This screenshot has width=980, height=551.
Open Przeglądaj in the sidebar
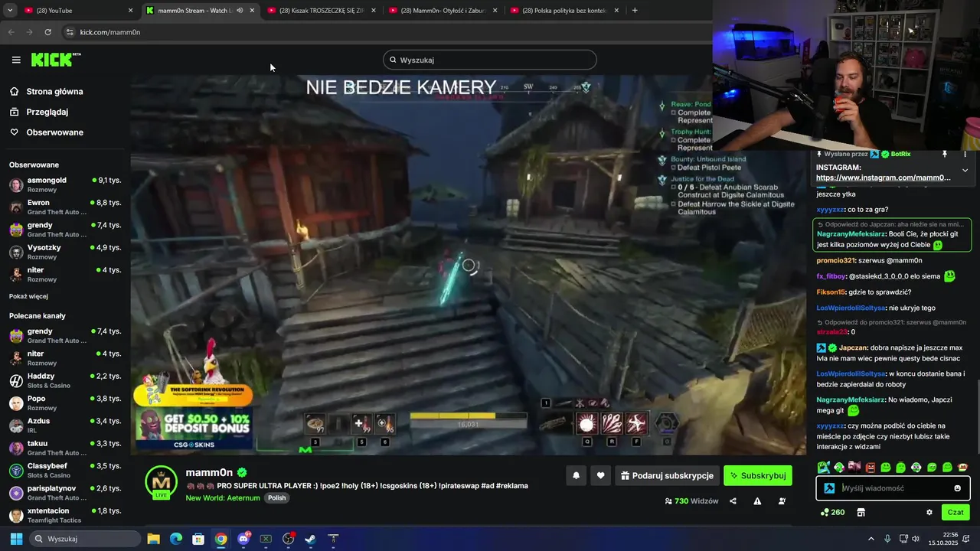pos(39,112)
